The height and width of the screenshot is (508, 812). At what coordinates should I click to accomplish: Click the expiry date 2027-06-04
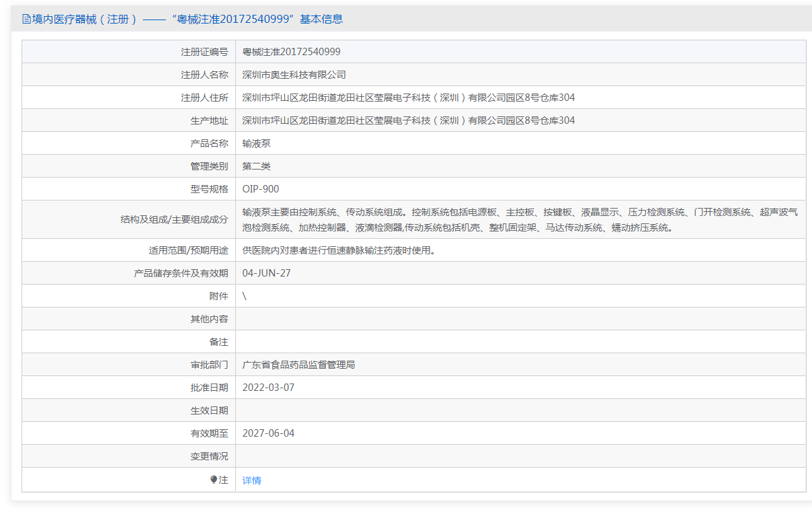(x=268, y=433)
